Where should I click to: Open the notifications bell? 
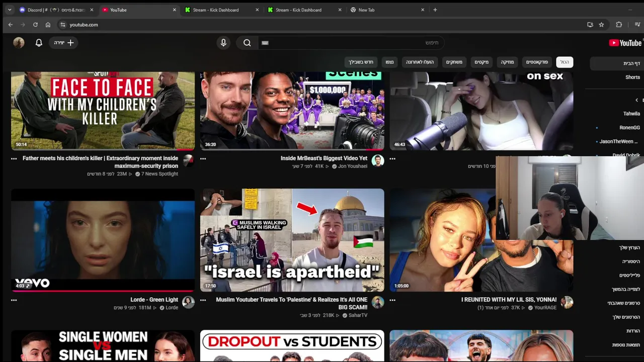(x=39, y=43)
